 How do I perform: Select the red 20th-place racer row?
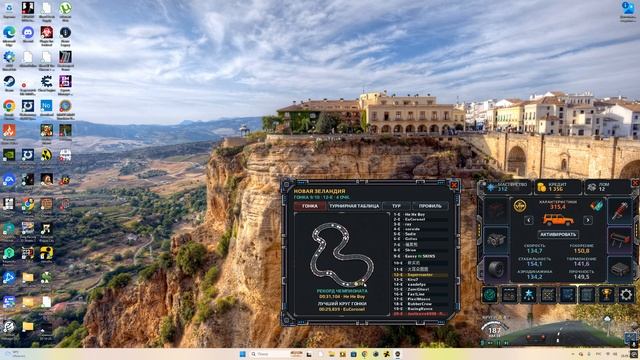[x=420, y=314]
